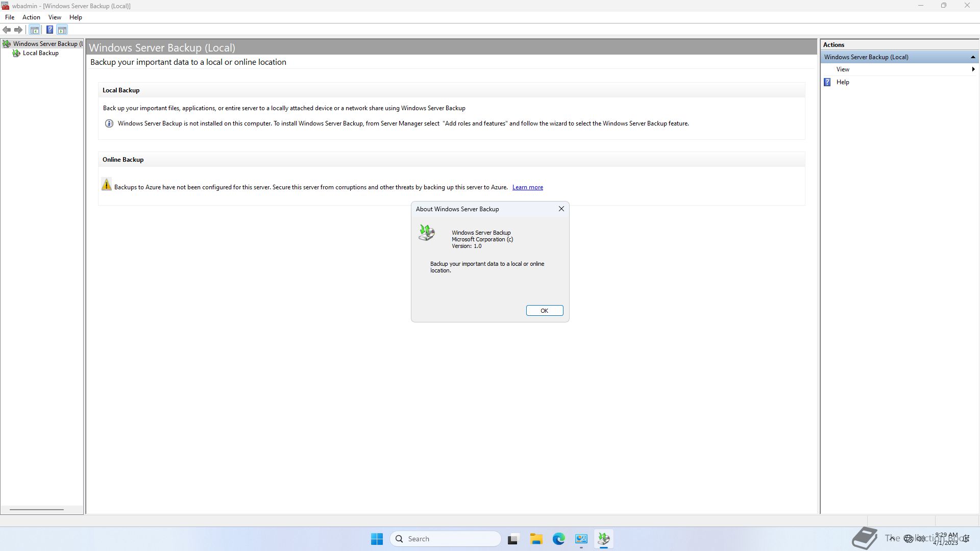Click the yellow warning icon under Online Backup
Image resolution: width=980 pixels, height=551 pixels.
[x=106, y=185]
